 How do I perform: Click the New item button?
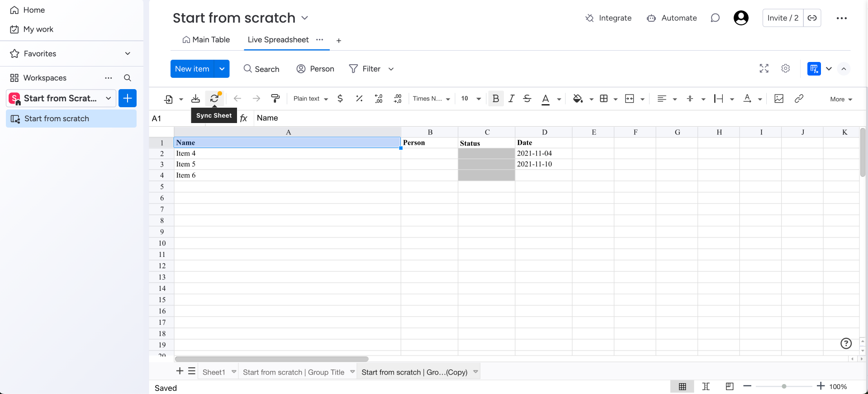[192, 69]
